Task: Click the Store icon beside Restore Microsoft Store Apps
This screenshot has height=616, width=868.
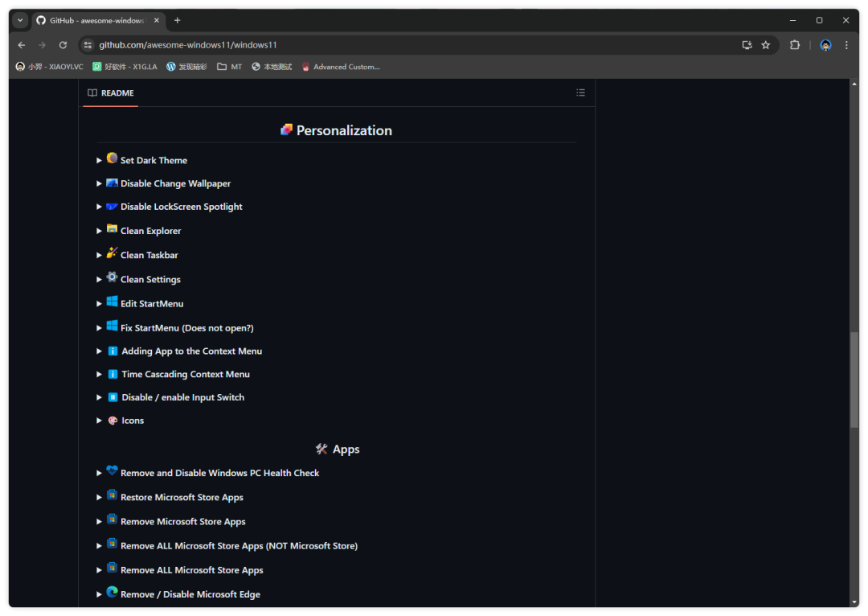Action: 112,495
